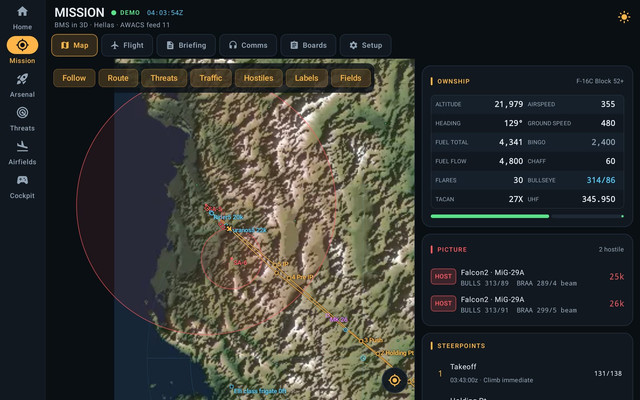Viewport: 640px width, 400px height.
Task: Click the HOST badge of the 26k contact
Action: (x=443, y=304)
